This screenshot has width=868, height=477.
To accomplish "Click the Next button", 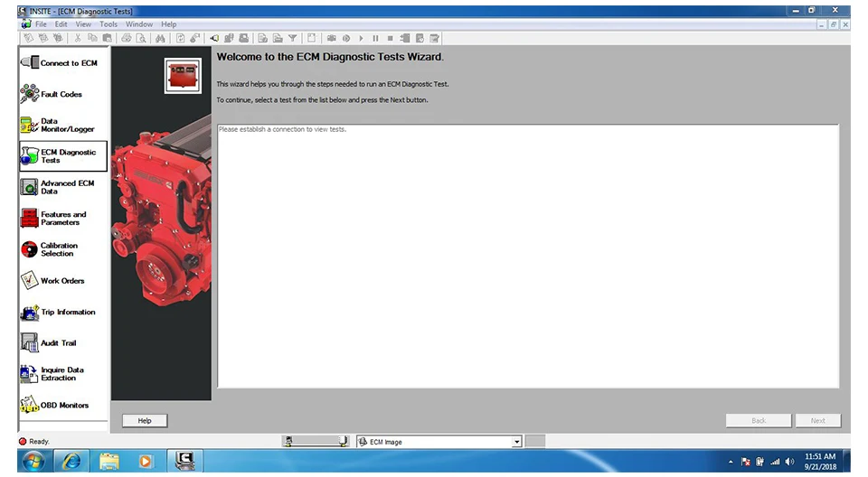I will [x=817, y=421].
